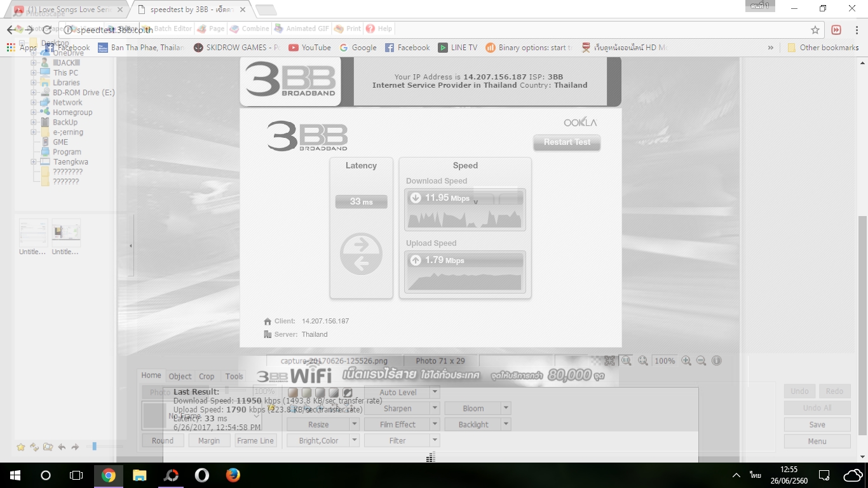Open a new Chrome tab

click(266, 10)
